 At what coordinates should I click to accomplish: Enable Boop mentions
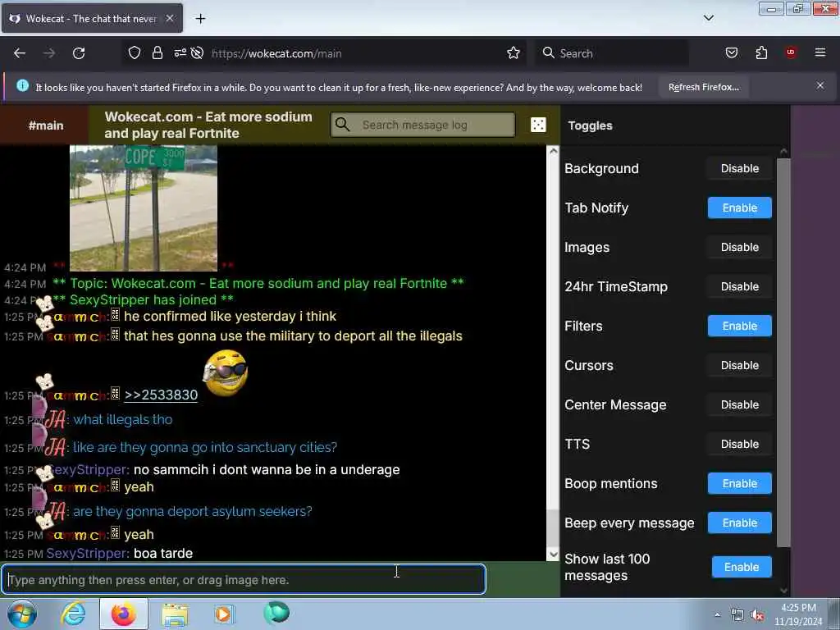[x=739, y=483]
